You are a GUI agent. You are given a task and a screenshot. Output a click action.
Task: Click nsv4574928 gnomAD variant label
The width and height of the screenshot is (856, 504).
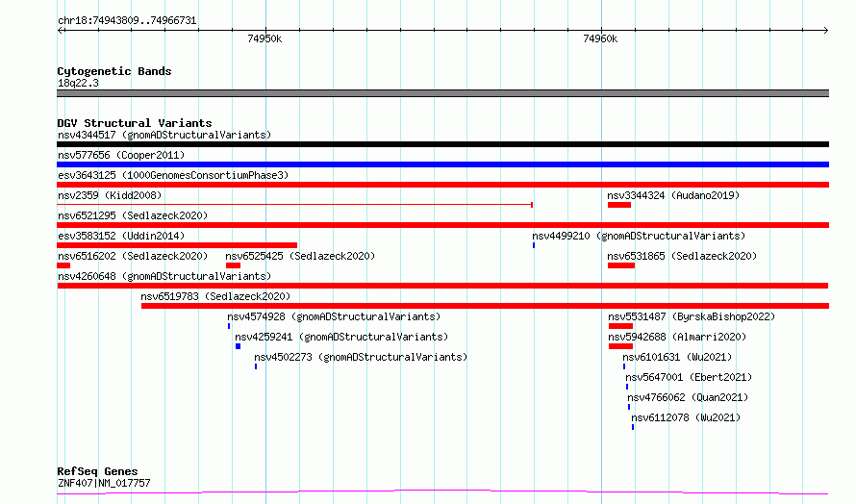click(x=334, y=316)
